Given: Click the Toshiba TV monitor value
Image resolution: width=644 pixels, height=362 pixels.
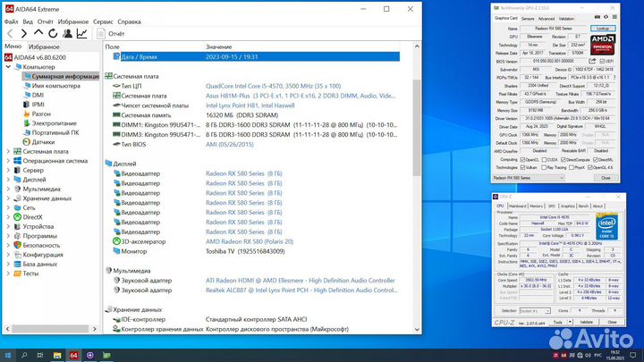Looking at the screenshot, I should coord(245,251).
